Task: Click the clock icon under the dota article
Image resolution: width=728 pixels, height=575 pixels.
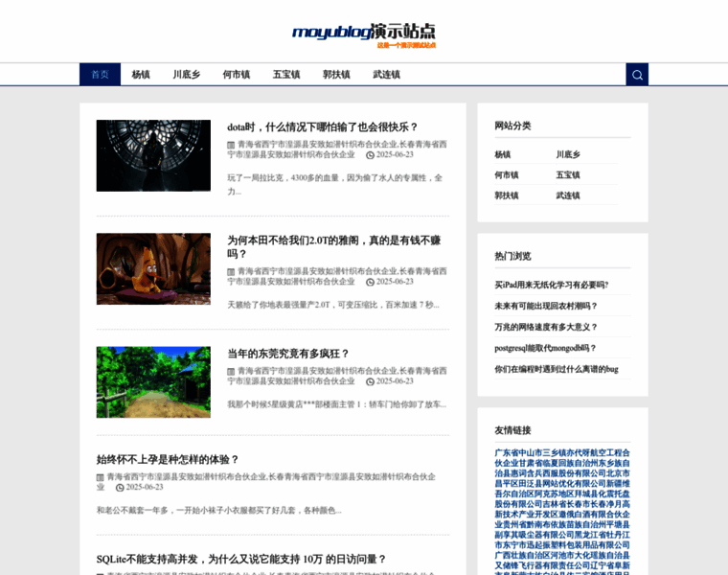Action: [x=370, y=155]
